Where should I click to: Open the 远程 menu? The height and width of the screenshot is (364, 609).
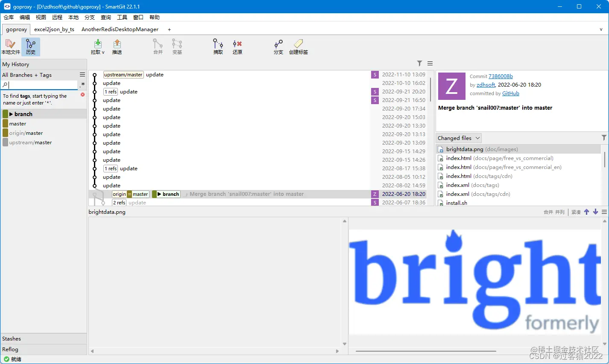click(57, 17)
